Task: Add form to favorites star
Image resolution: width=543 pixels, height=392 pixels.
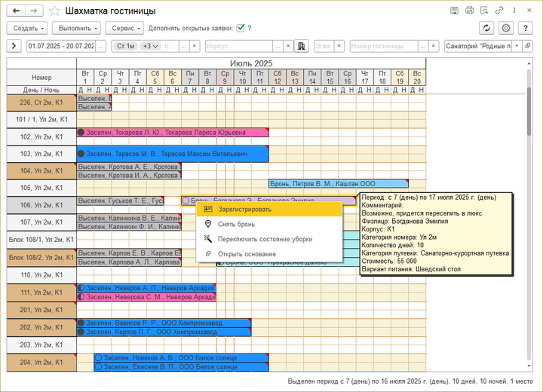Action: pos(54,11)
